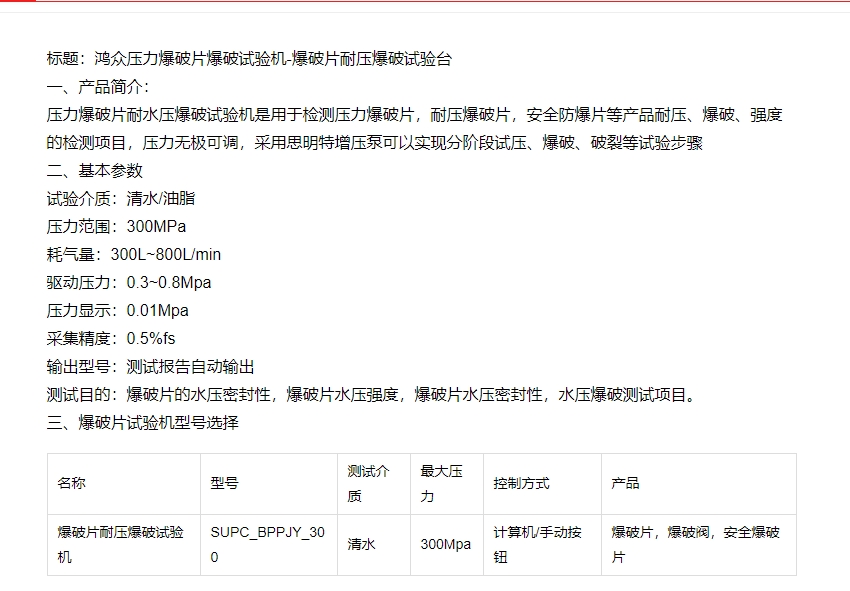The height and width of the screenshot is (591, 850).
Task: Click the table header cell 测试介质
Action: (x=374, y=484)
